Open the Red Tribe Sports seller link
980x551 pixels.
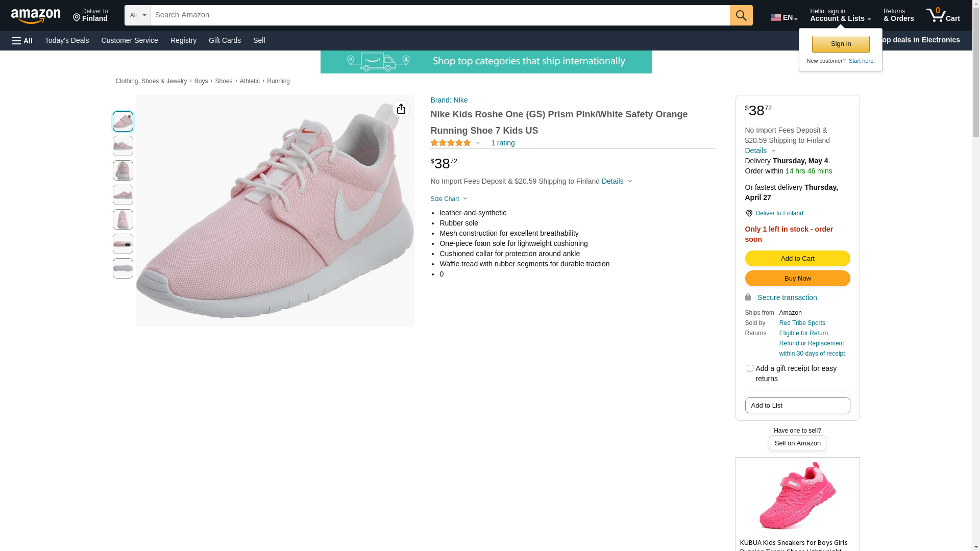tap(802, 323)
